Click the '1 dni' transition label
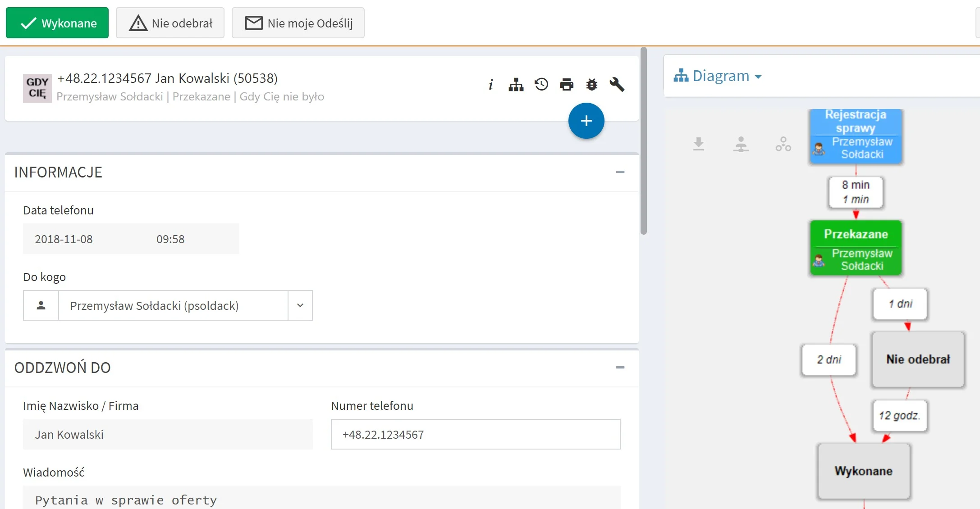The image size is (980, 509). [900, 304]
